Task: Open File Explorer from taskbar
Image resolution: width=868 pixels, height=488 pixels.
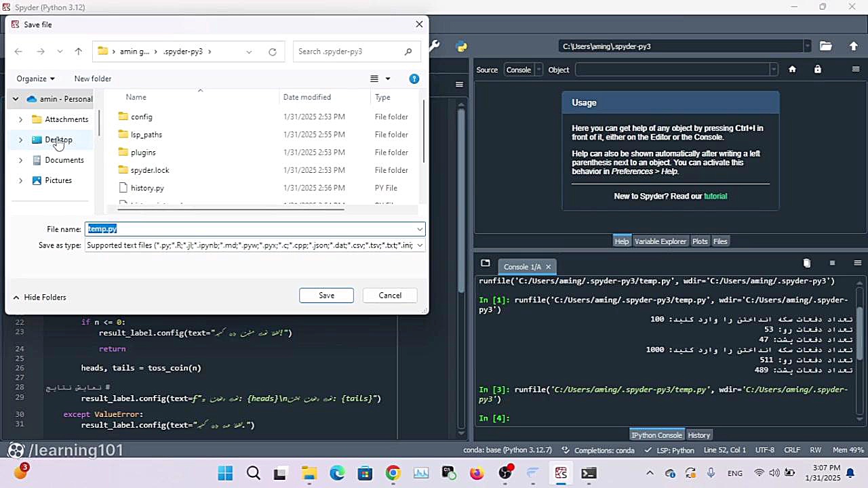Action: 309,473
